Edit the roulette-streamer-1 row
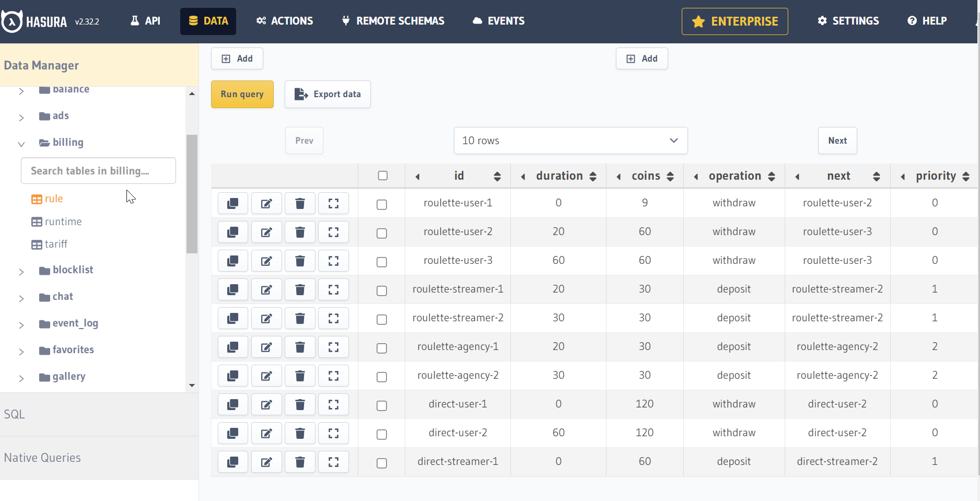This screenshot has width=980, height=501. [x=266, y=289]
